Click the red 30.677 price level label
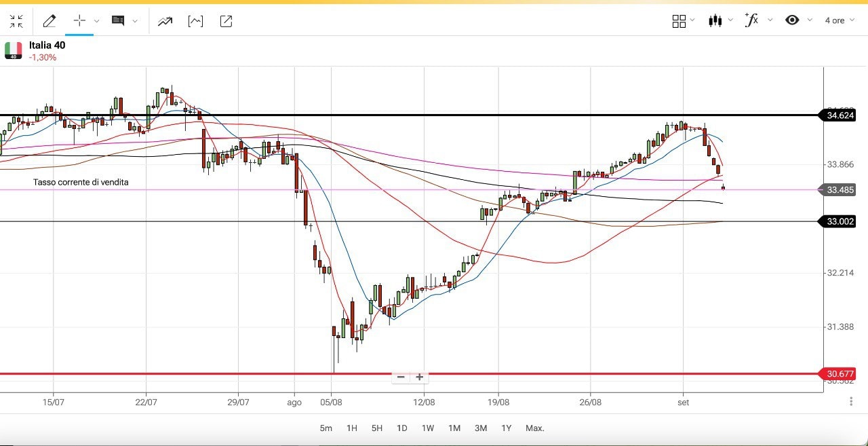 click(840, 374)
